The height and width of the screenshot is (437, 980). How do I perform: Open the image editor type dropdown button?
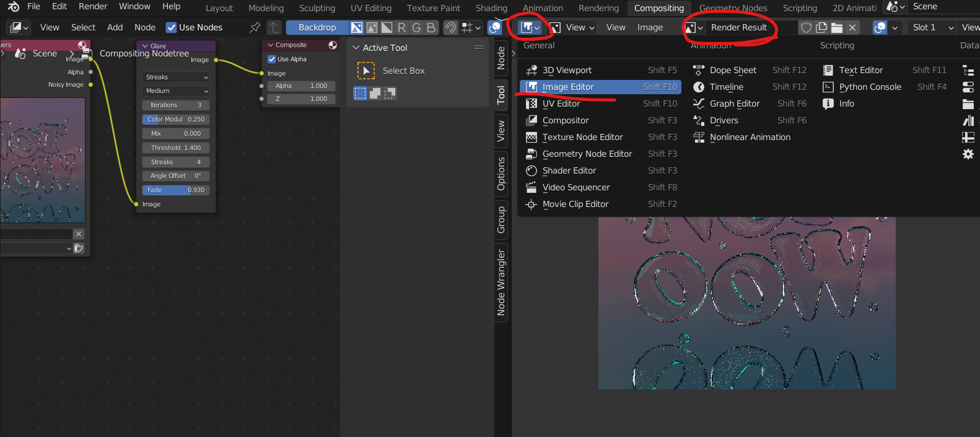click(530, 27)
